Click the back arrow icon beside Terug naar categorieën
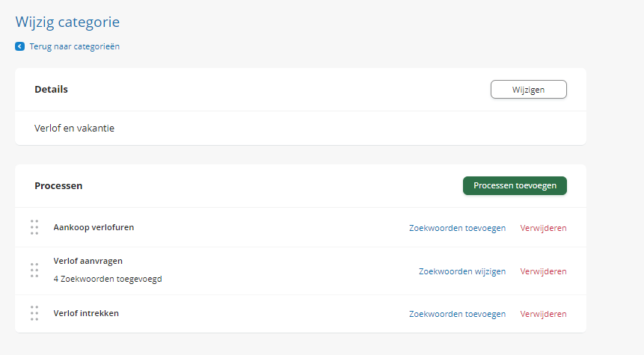 (x=19, y=46)
